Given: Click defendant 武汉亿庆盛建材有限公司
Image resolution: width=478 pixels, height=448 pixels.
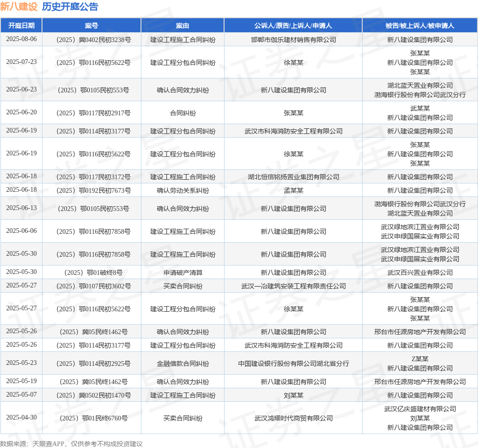Looking at the screenshot, I should point(420,409).
